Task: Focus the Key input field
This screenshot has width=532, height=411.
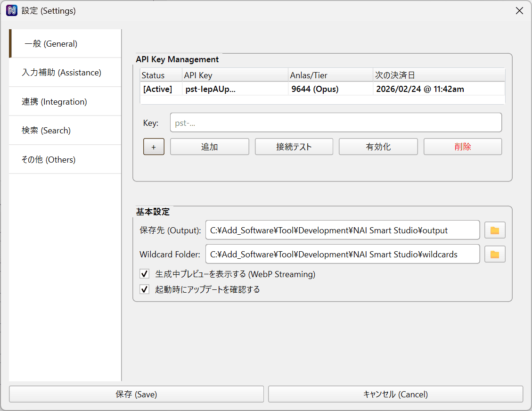Action: coord(335,123)
